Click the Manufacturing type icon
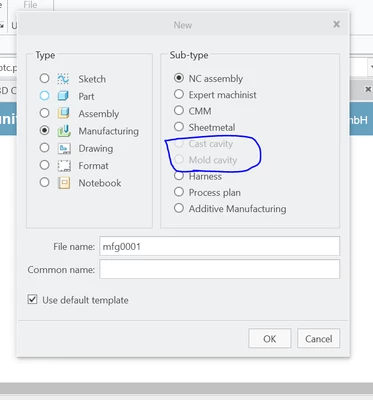373x400 pixels. 64,131
